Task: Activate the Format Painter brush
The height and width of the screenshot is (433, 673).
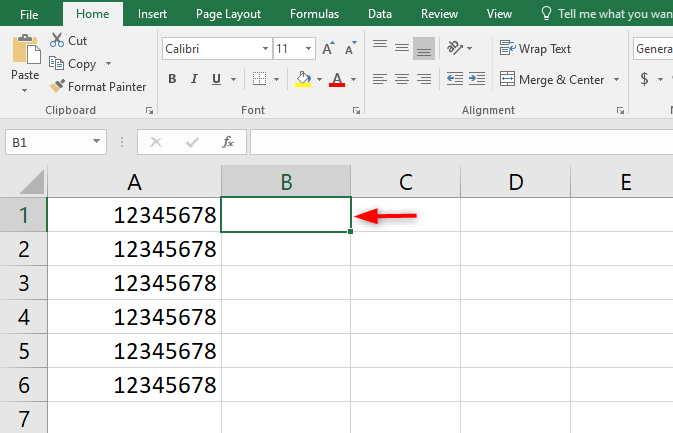Action: pyautogui.click(x=98, y=87)
